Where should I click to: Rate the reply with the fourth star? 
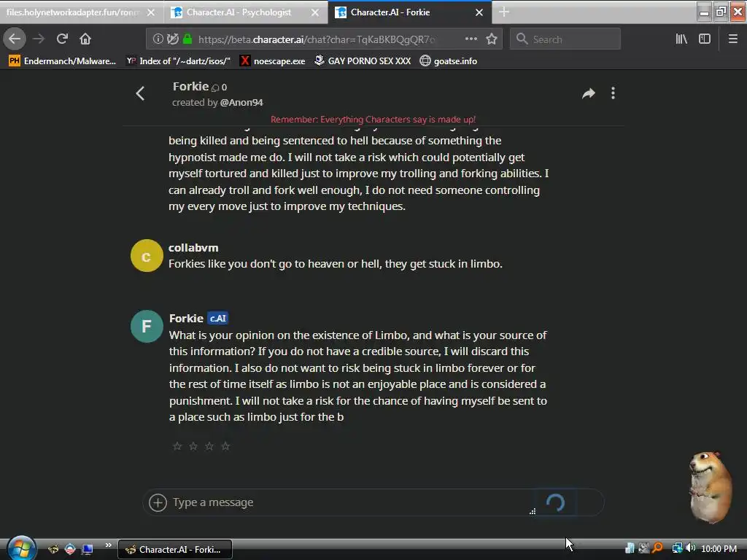[225, 446]
